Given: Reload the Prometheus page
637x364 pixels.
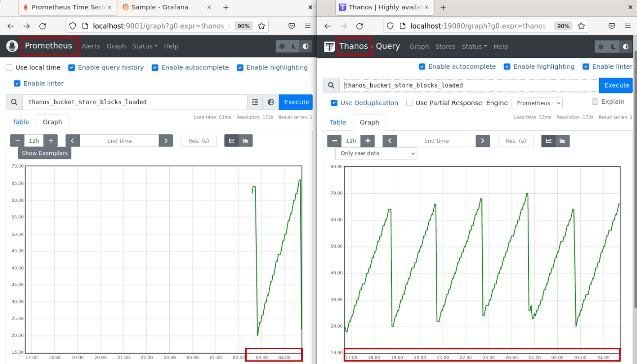Looking at the screenshot, I should click(x=42, y=26).
